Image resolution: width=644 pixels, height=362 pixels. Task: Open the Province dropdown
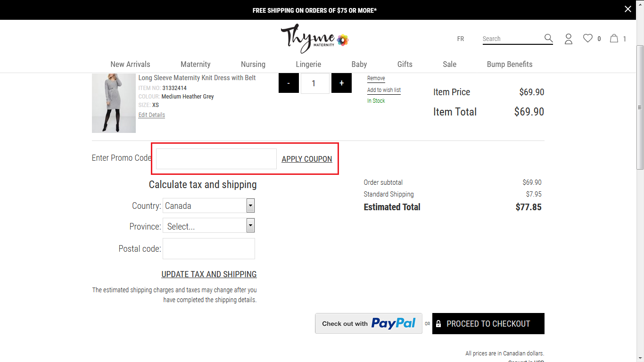(x=209, y=225)
